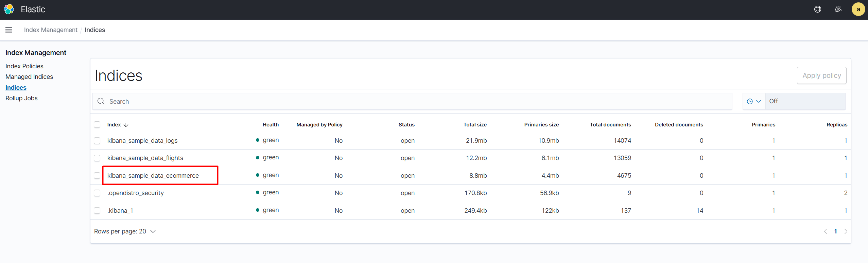This screenshot has height=263, width=868.
Task: Sort by Total documents header
Action: point(610,125)
